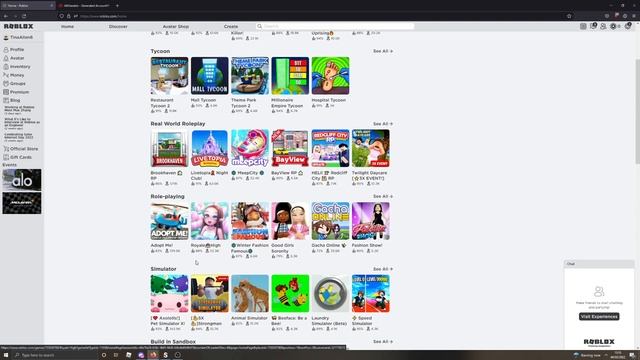Open the Gacha Online thumbnail
This screenshot has width=640, height=360.
[330, 221]
